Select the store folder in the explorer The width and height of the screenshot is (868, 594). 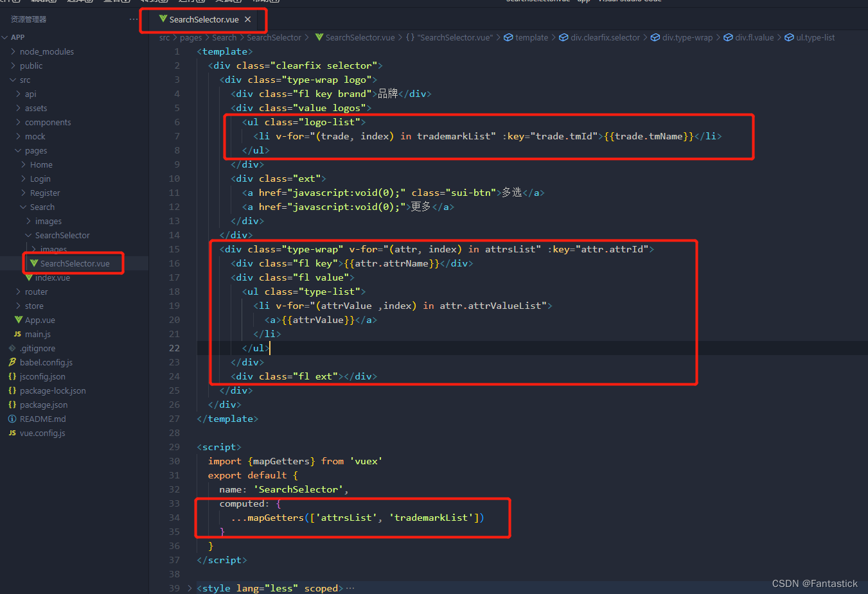(34, 306)
